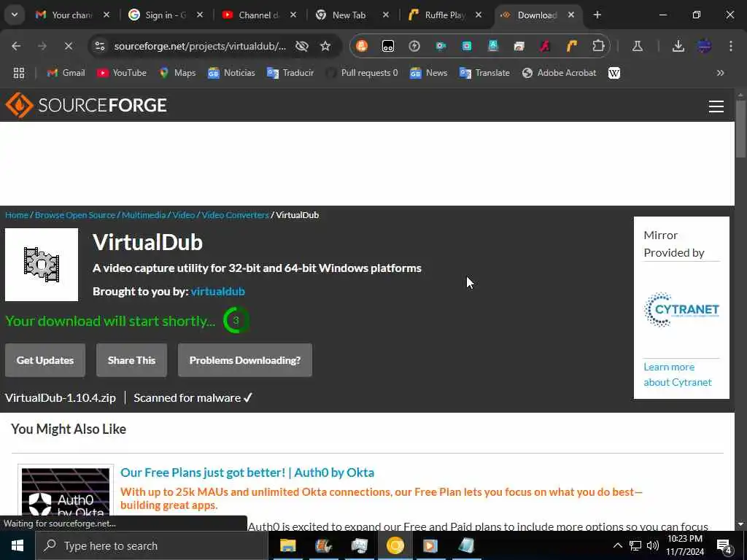Image resolution: width=747 pixels, height=560 pixels.
Task: Click the Problems Downloading? button
Action: tap(245, 360)
